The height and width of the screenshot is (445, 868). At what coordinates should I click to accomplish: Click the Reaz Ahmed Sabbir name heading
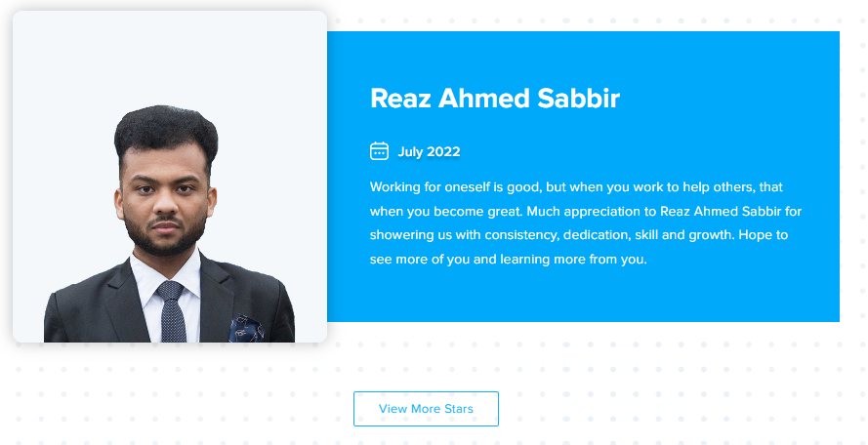[494, 99]
